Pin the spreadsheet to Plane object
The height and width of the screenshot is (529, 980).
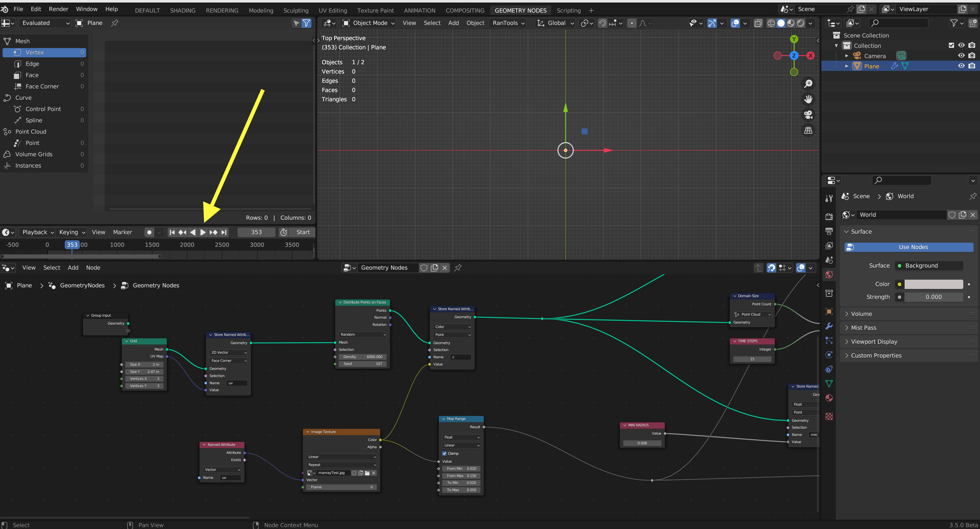pyautogui.click(x=114, y=23)
